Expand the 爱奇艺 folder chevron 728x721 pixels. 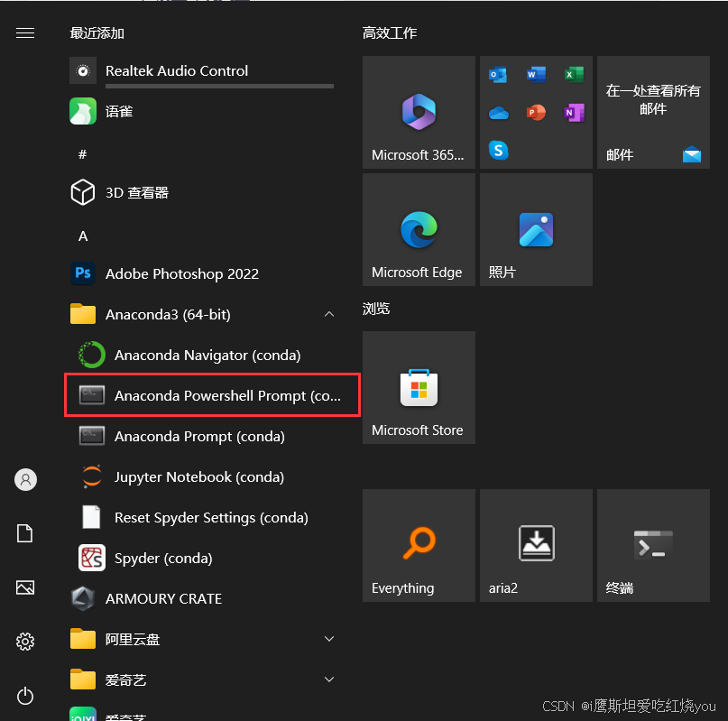tap(328, 679)
